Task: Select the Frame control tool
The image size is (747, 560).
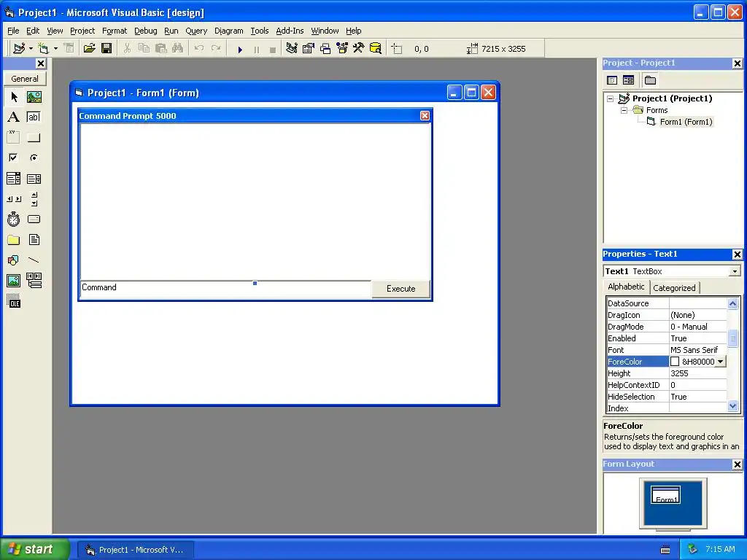Action: 14,138
